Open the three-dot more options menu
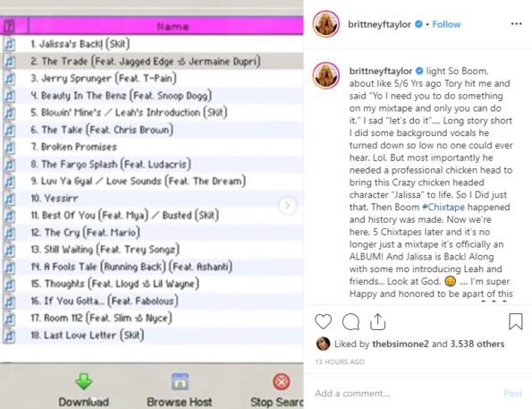The image size is (532, 409). coord(516,24)
